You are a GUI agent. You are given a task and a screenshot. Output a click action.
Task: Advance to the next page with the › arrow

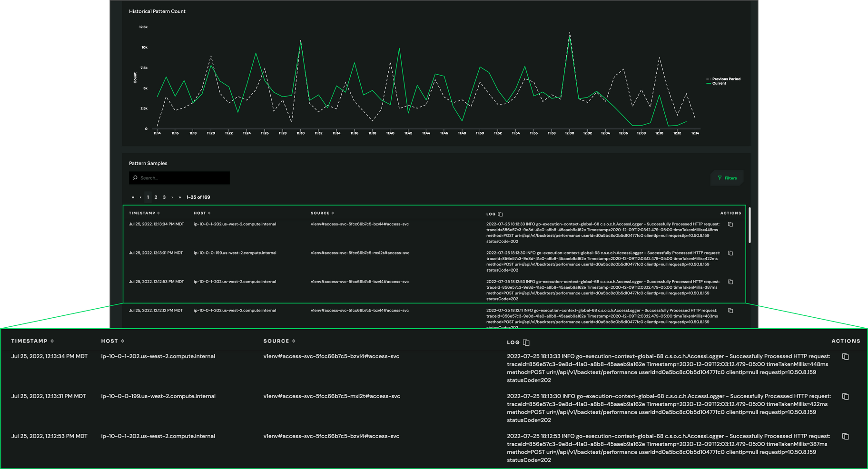click(172, 197)
